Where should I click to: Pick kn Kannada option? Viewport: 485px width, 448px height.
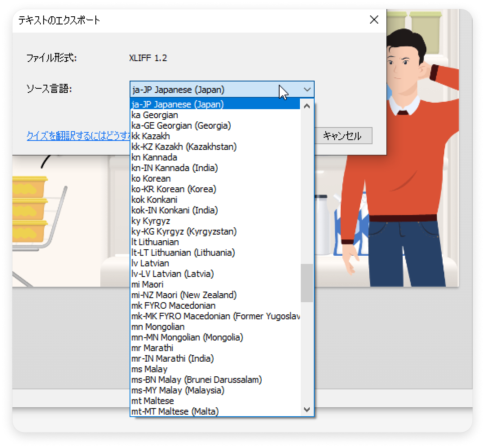tap(215, 157)
